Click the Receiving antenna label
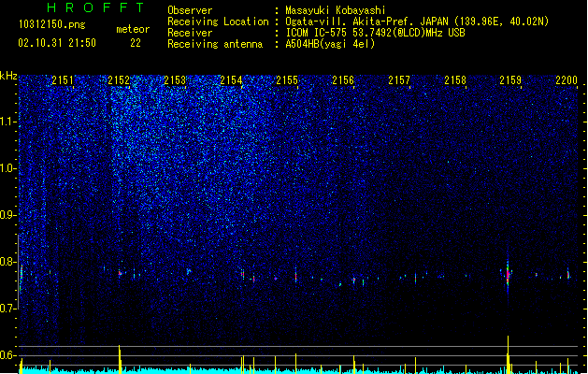The height and width of the screenshot is (374, 588). point(215,44)
